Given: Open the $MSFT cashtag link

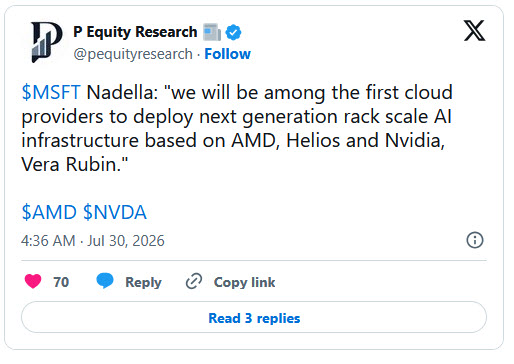Looking at the screenshot, I should (51, 92).
